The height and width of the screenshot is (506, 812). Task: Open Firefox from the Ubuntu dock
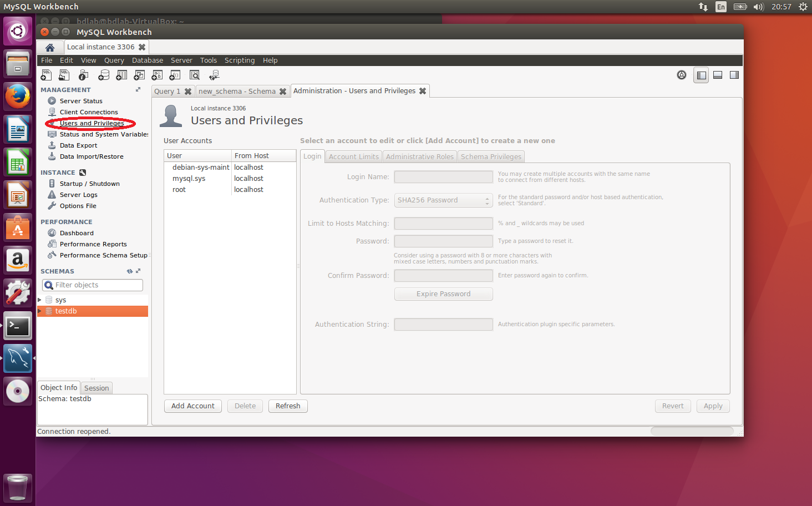pos(18,97)
